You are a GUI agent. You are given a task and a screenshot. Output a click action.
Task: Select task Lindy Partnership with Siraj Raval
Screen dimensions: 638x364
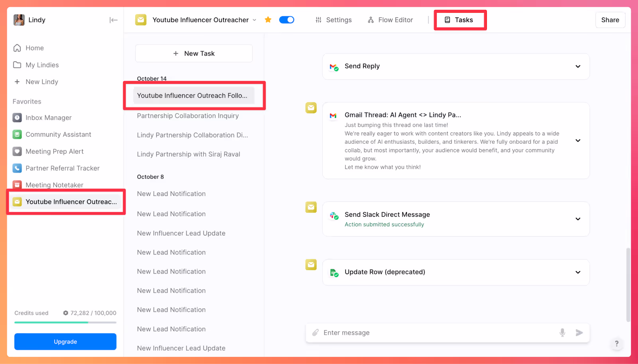pos(189,154)
